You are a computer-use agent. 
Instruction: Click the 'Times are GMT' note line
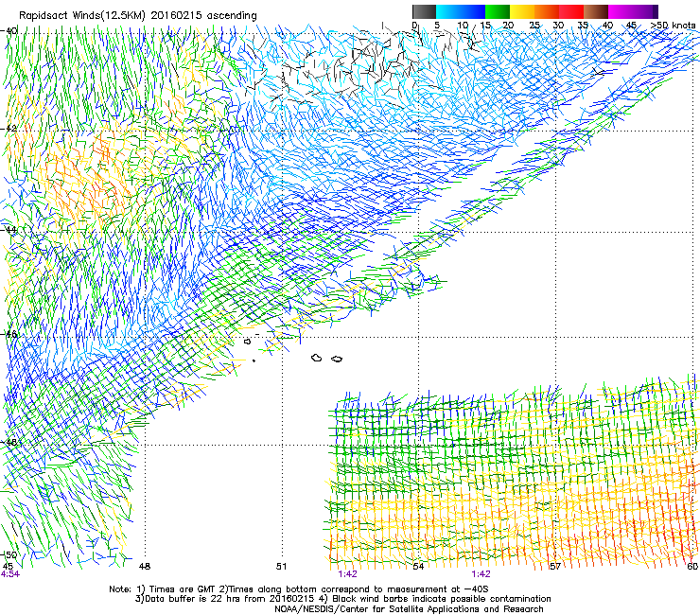pos(299,589)
